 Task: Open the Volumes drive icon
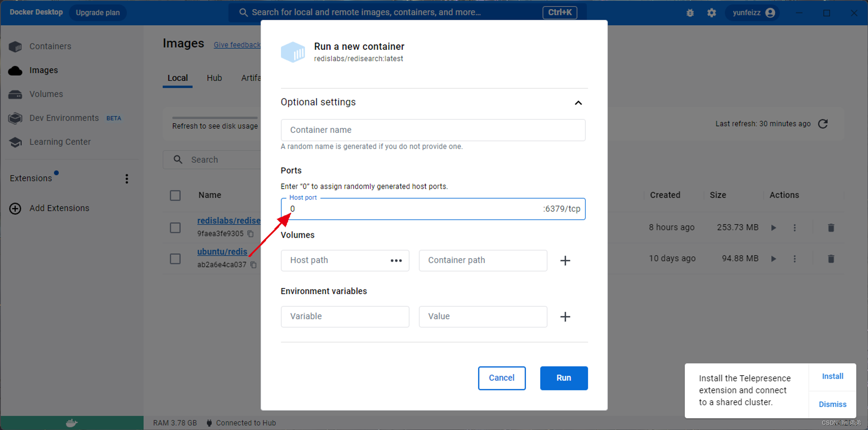[x=15, y=94]
